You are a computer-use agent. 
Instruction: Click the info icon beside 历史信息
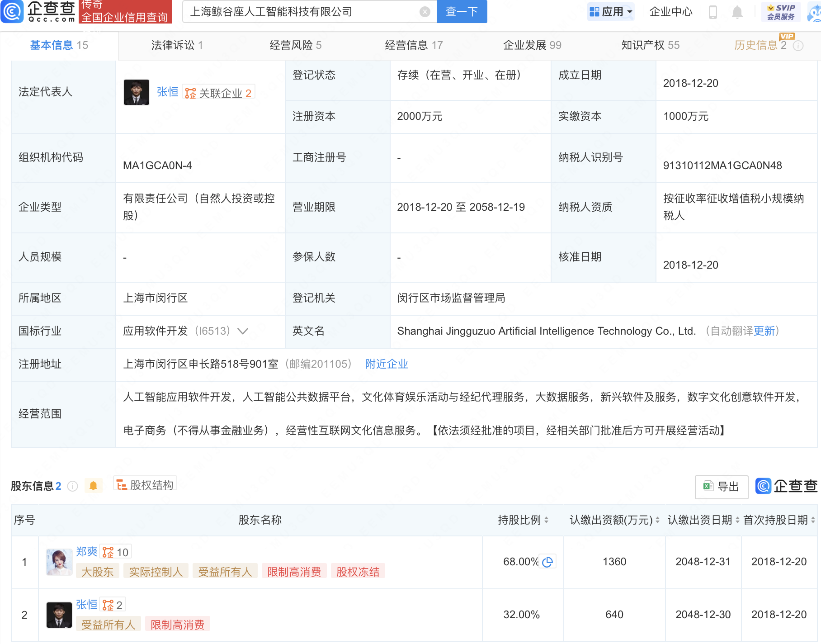pos(798,46)
